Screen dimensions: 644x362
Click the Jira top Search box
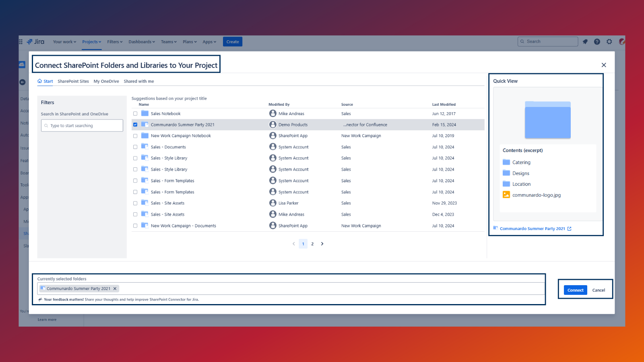pos(548,41)
